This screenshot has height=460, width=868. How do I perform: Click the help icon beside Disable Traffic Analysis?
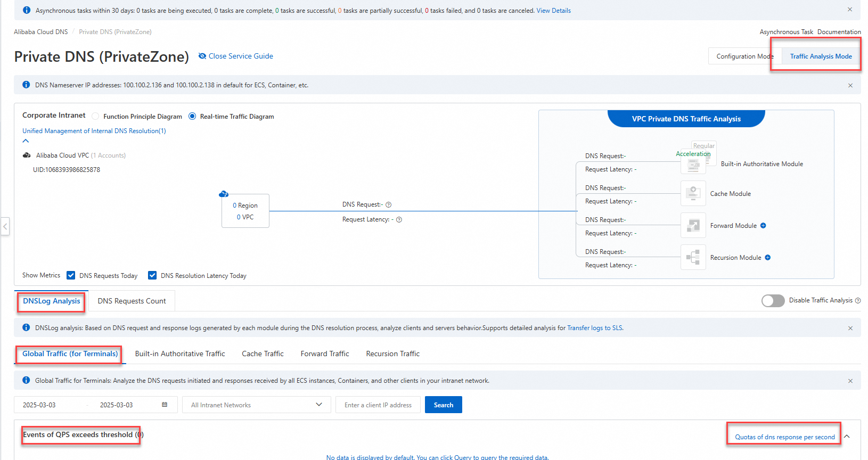(x=858, y=301)
